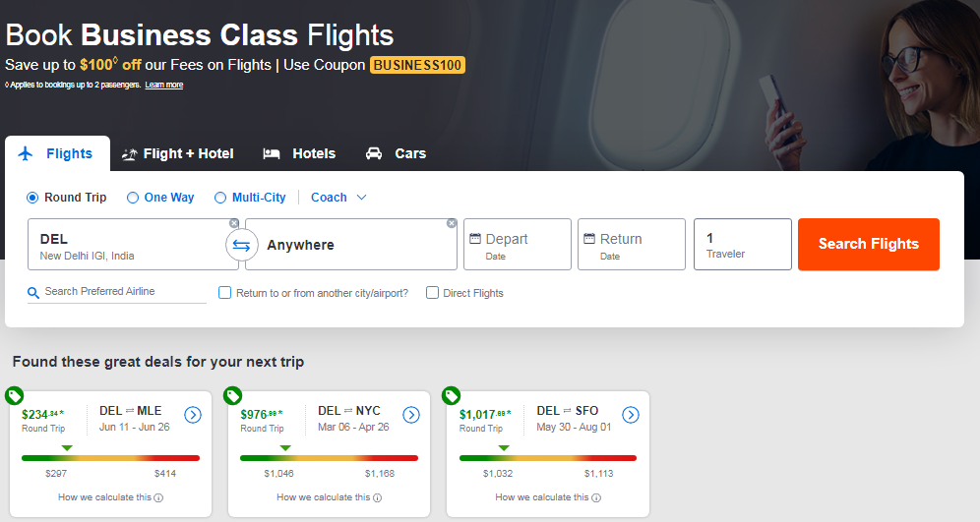The height and width of the screenshot is (522, 980).
Task: Expand the Coach cabin class dropdown
Action: coord(338,198)
